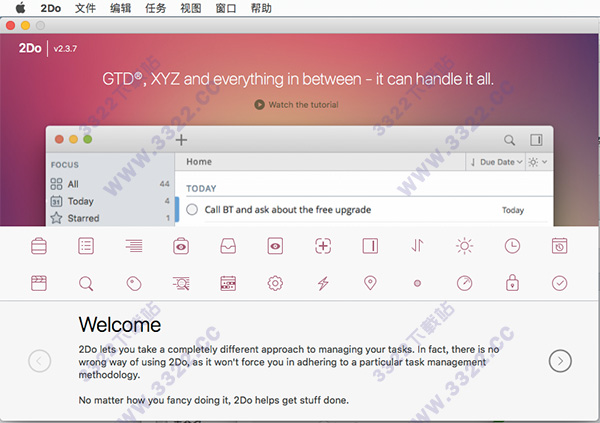Select Today in the Focus sidebar
The image size is (600, 423).
click(110, 201)
